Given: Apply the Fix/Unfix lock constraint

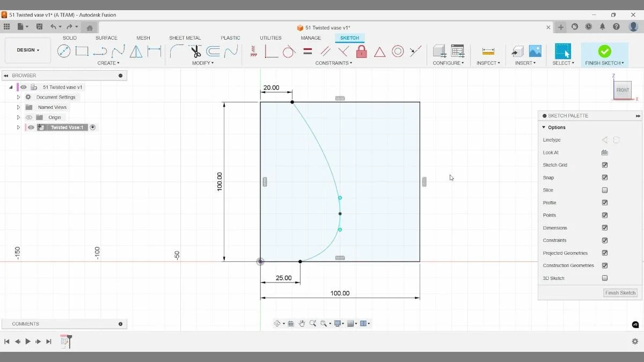Looking at the screenshot, I should [x=361, y=51].
